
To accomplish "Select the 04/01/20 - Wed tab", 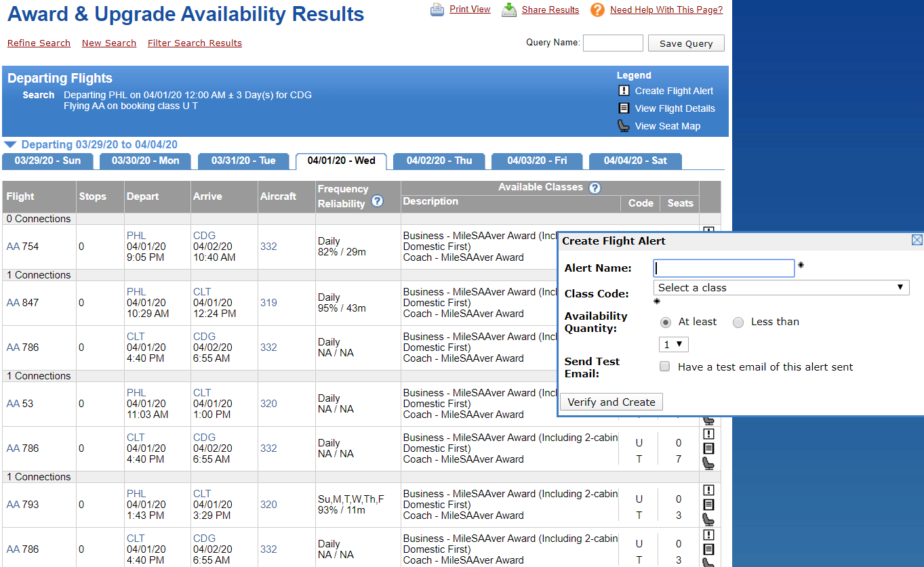I will coord(341,161).
